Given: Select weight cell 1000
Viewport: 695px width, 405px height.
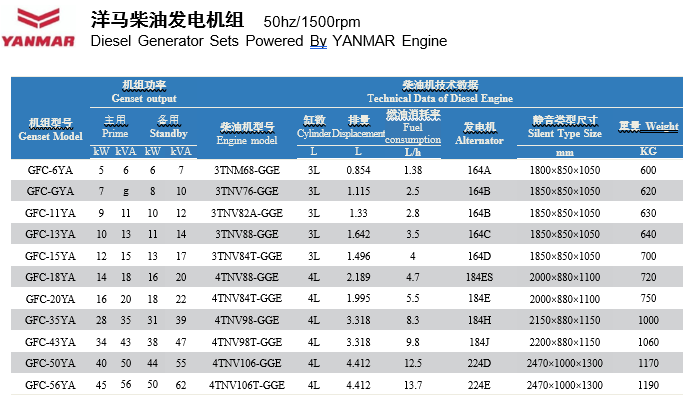Looking at the screenshot, I should pos(648,320).
